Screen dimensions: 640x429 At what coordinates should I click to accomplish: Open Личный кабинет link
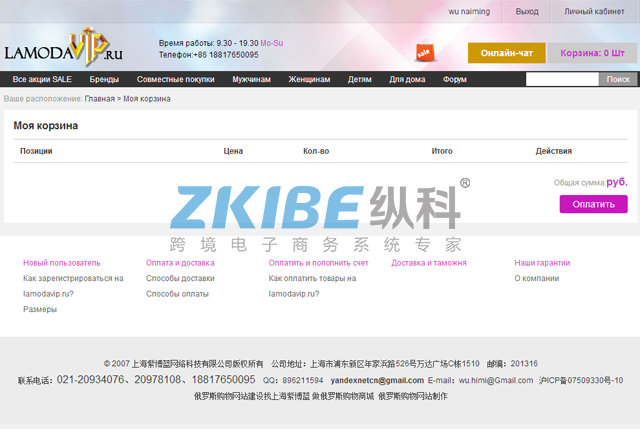click(x=594, y=11)
